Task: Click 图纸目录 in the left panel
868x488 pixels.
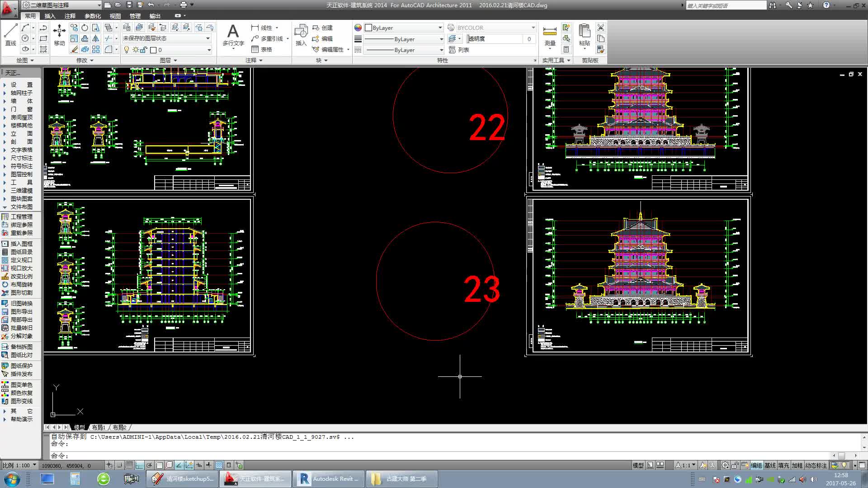Action: click(21, 252)
